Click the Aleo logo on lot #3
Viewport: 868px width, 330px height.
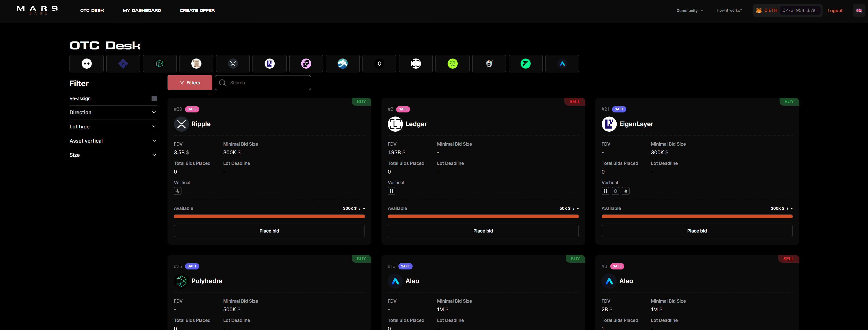tap(609, 281)
